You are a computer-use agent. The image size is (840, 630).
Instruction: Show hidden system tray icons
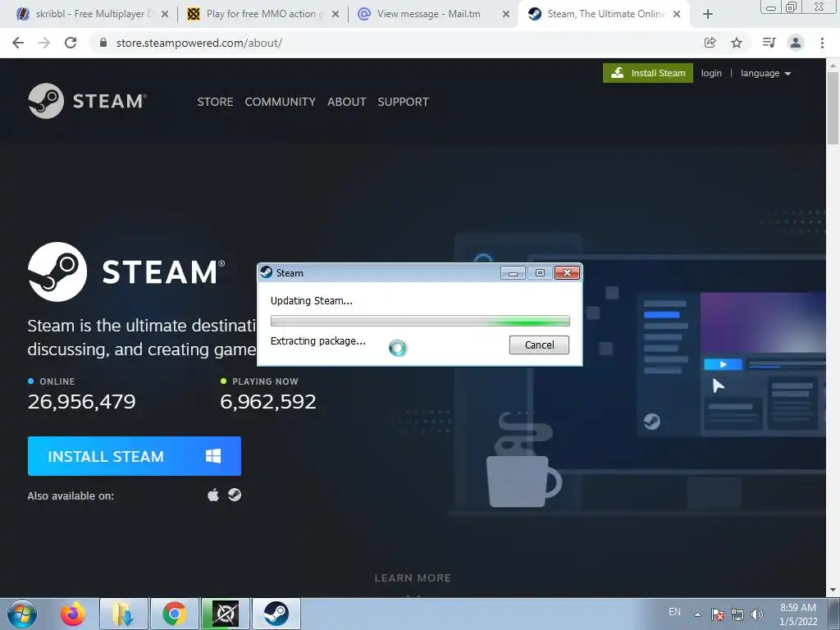click(697, 614)
